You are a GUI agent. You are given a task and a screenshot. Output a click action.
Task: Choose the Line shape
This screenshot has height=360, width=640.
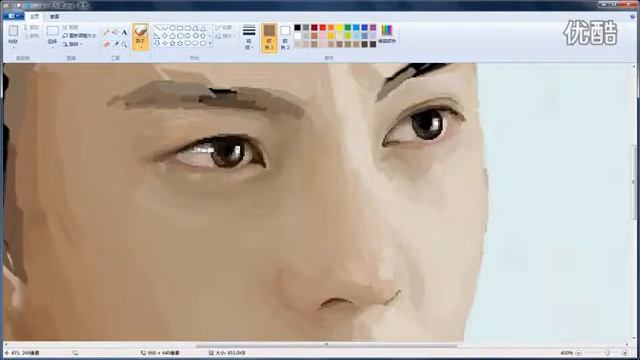157,28
